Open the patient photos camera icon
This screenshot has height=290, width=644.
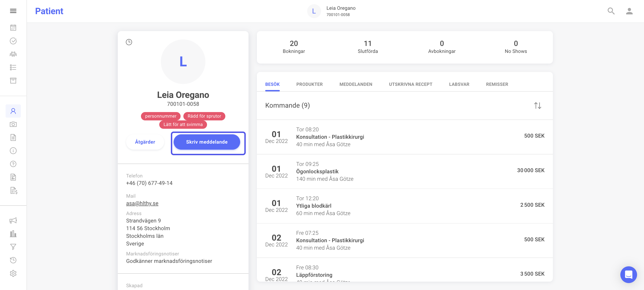[13, 124]
